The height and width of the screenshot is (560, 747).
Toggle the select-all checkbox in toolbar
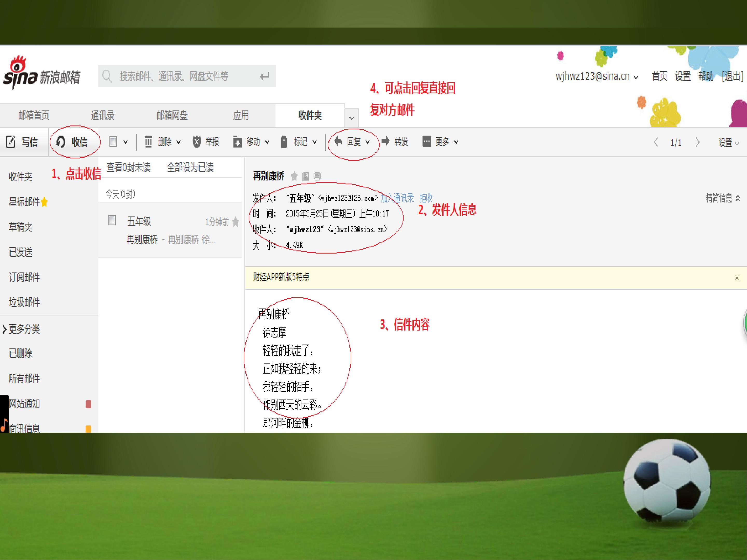click(113, 142)
